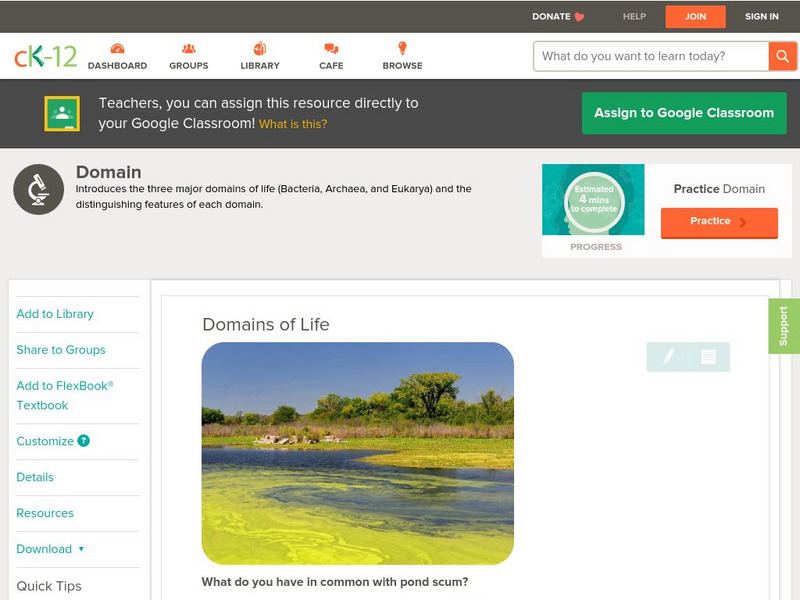800x600 pixels.
Task: Focus the 'What do you want to learn today?' search field
Action: click(651, 56)
